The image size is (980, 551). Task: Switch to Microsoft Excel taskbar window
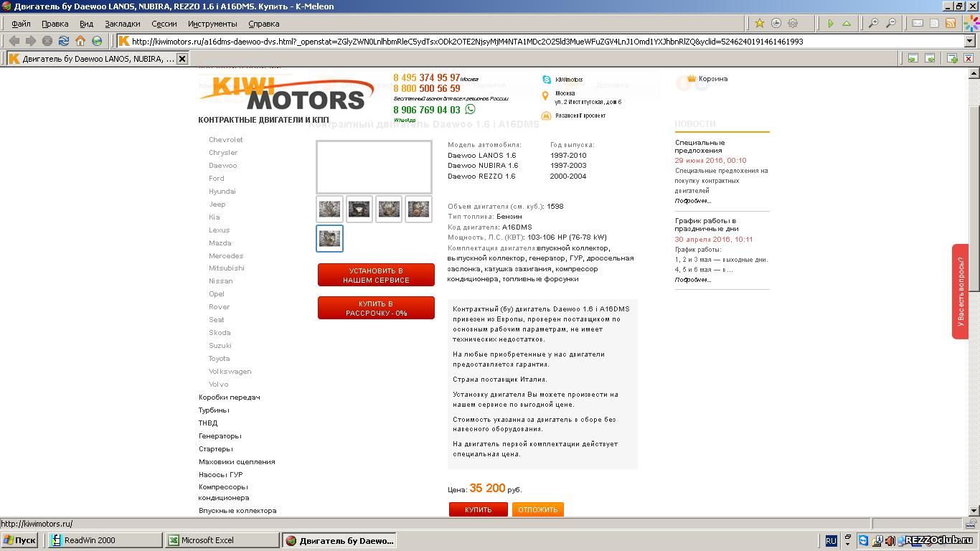tap(222, 540)
